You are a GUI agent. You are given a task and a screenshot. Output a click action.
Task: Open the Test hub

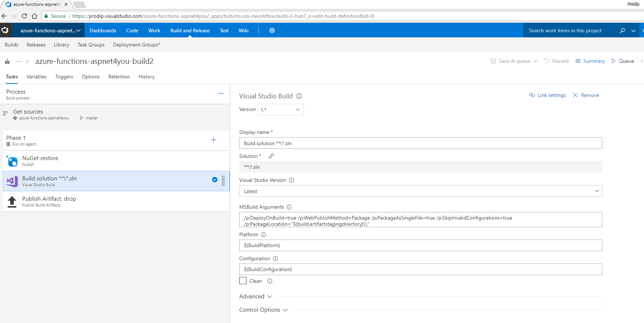[224, 30]
